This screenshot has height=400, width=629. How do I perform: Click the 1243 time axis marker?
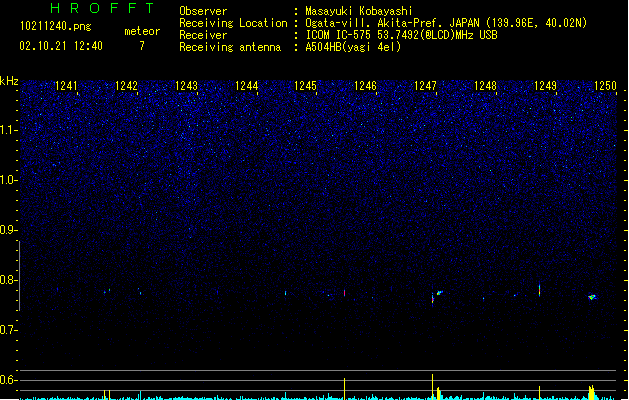coord(187,86)
